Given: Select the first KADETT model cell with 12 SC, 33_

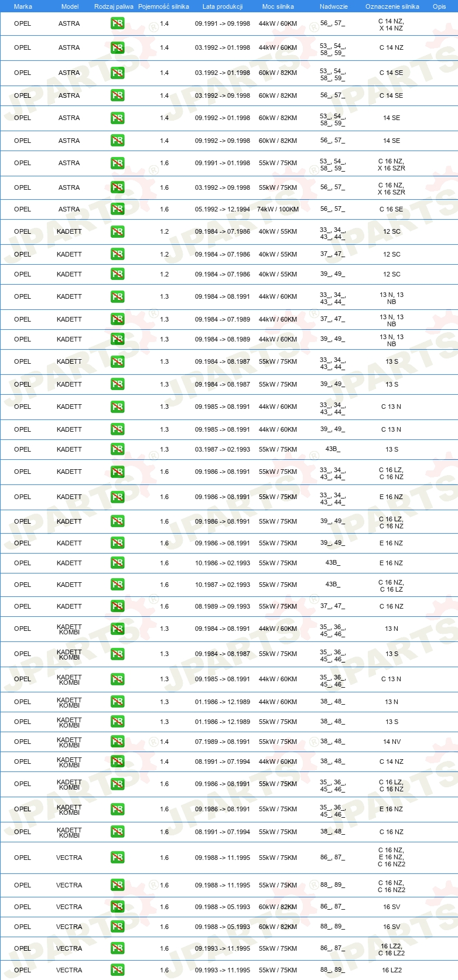Looking at the screenshot, I should click(69, 232).
